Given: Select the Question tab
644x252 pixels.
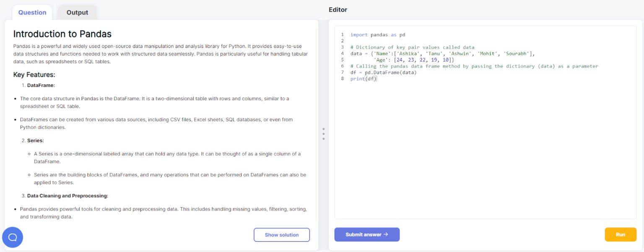Looking at the screenshot, I should click(32, 12).
